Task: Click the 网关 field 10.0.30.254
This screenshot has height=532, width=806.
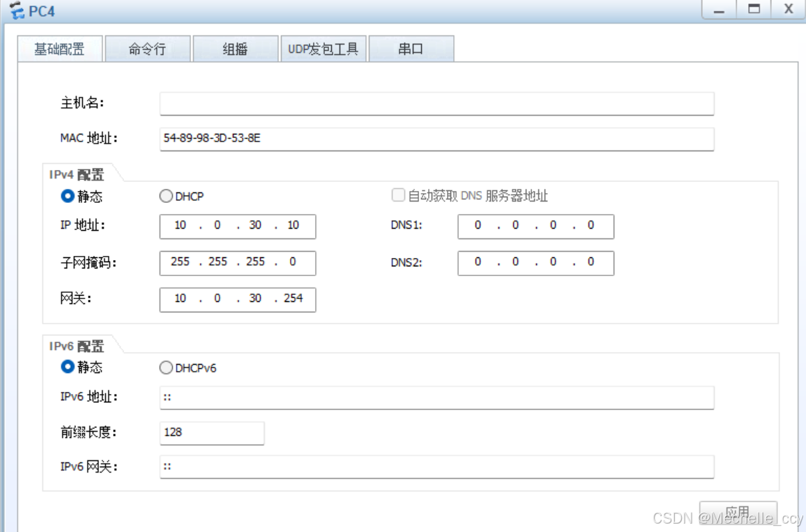Action: point(238,299)
